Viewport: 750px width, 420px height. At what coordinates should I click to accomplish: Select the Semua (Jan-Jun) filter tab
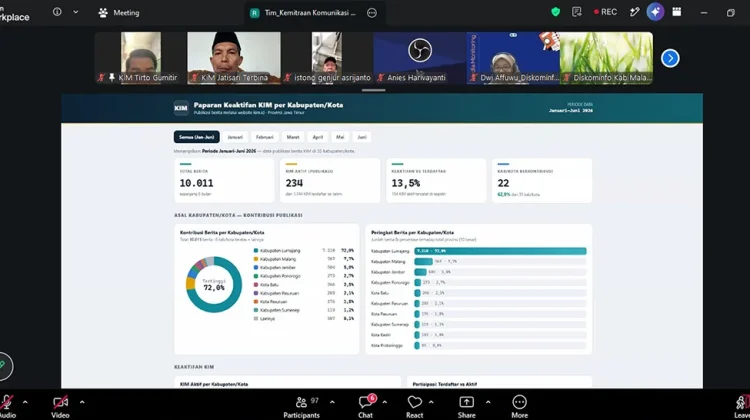click(x=197, y=137)
